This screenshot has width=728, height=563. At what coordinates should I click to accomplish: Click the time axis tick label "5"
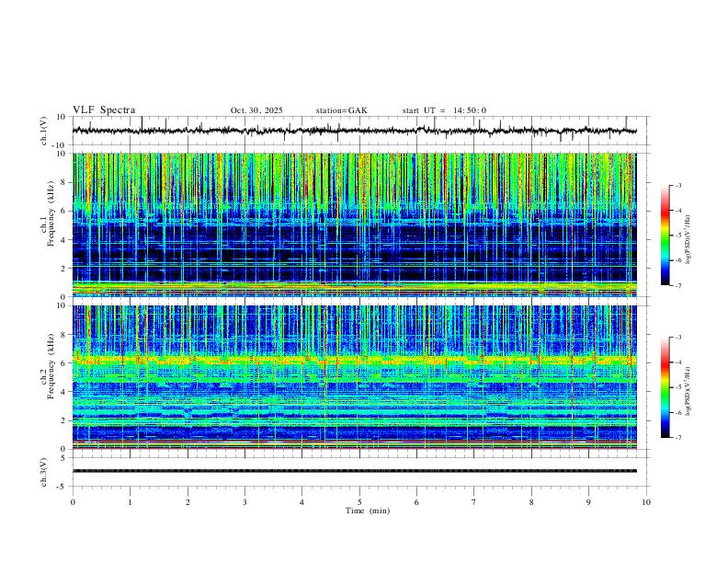[359, 502]
